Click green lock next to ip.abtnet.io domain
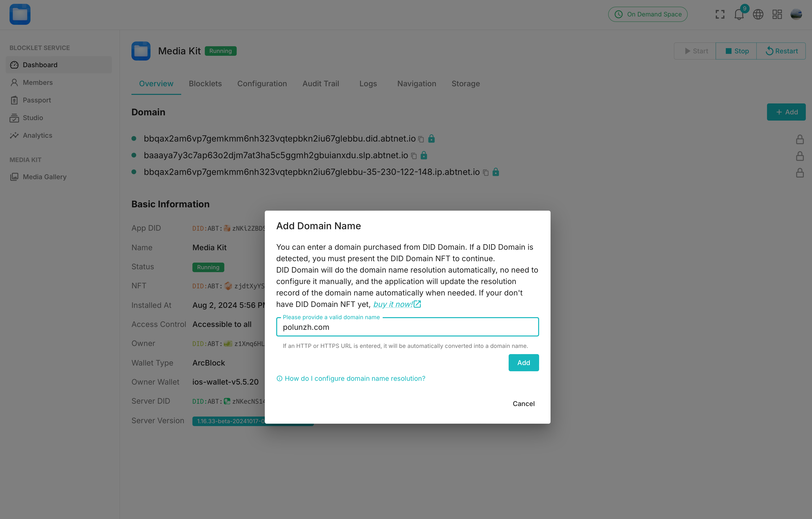The width and height of the screenshot is (812, 519). pyautogui.click(x=495, y=172)
